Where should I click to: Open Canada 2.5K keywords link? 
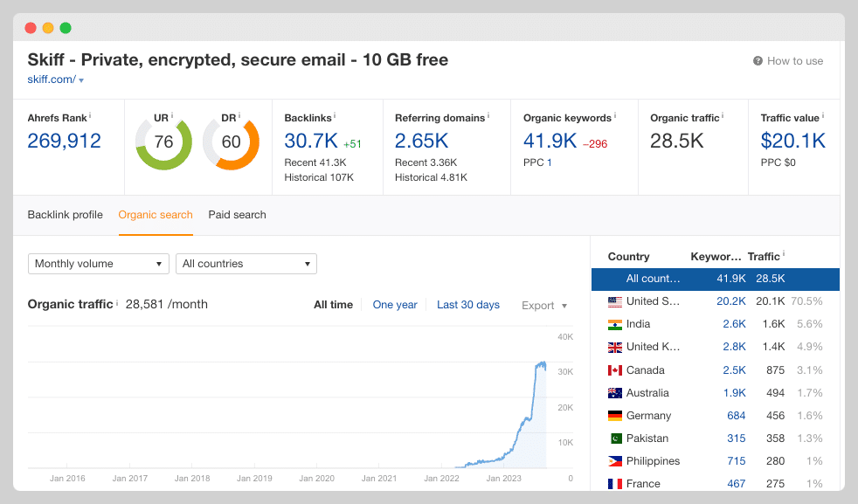[734, 370]
